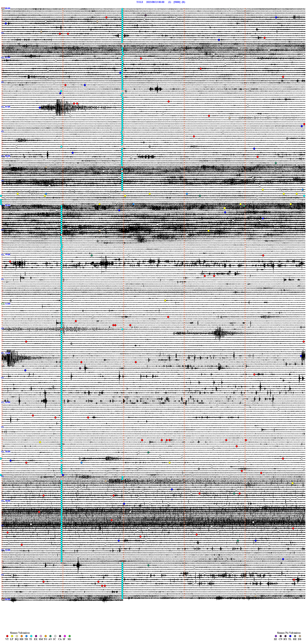Click the '(1)' indicator in header
Image resolution: width=307 pixels, height=644 pixels.
coord(170,2)
